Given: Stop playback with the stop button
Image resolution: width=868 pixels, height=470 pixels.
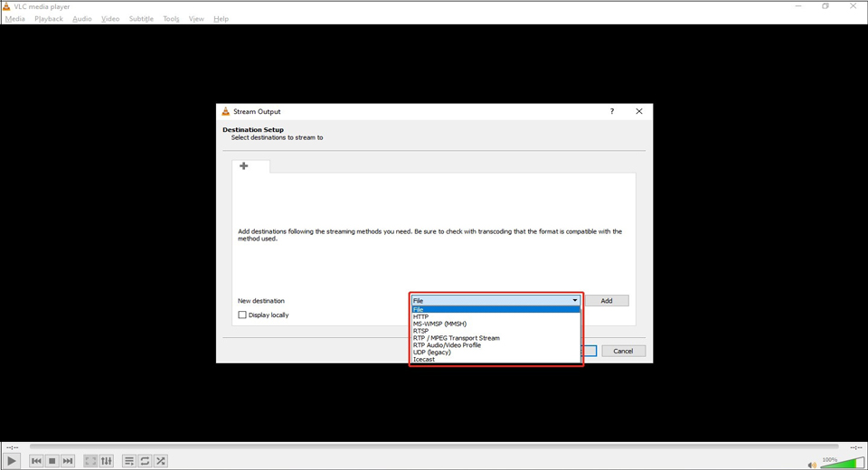Looking at the screenshot, I should (x=52, y=461).
